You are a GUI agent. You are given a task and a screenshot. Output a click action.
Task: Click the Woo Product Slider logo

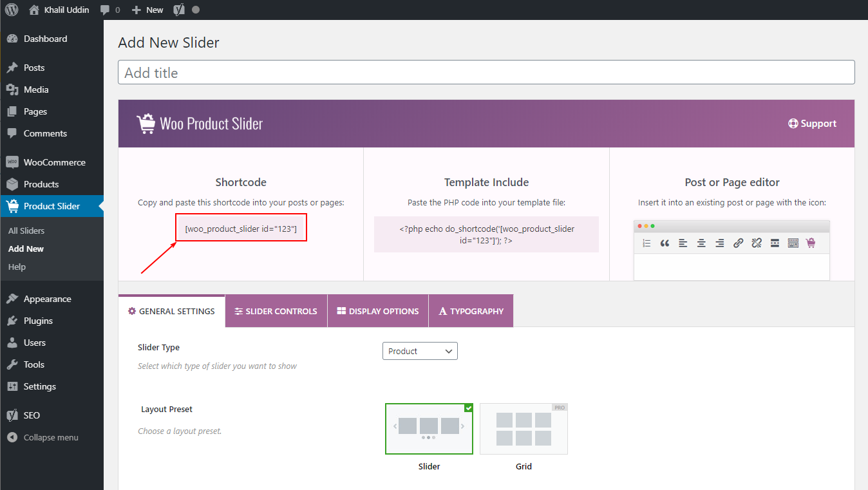pyautogui.click(x=200, y=124)
